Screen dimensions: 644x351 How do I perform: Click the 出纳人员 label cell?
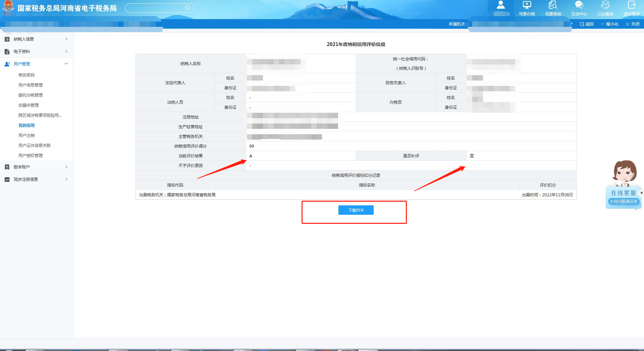pyautogui.click(x=175, y=102)
